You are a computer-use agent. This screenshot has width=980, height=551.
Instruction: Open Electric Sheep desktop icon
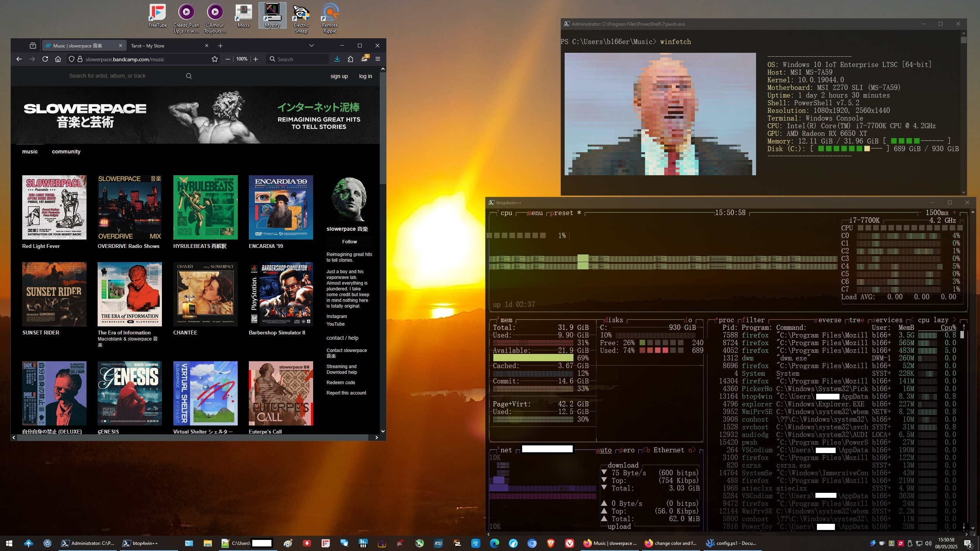point(301,18)
